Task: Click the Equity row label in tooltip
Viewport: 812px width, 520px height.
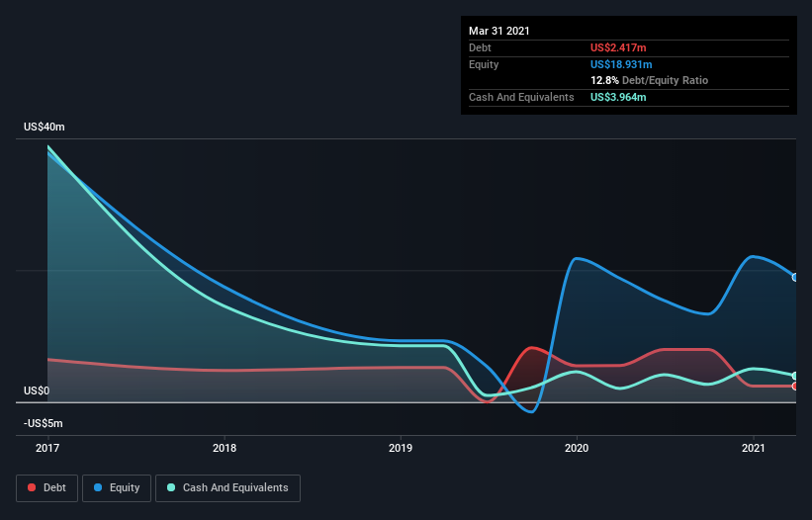Action: coord(484,64)
